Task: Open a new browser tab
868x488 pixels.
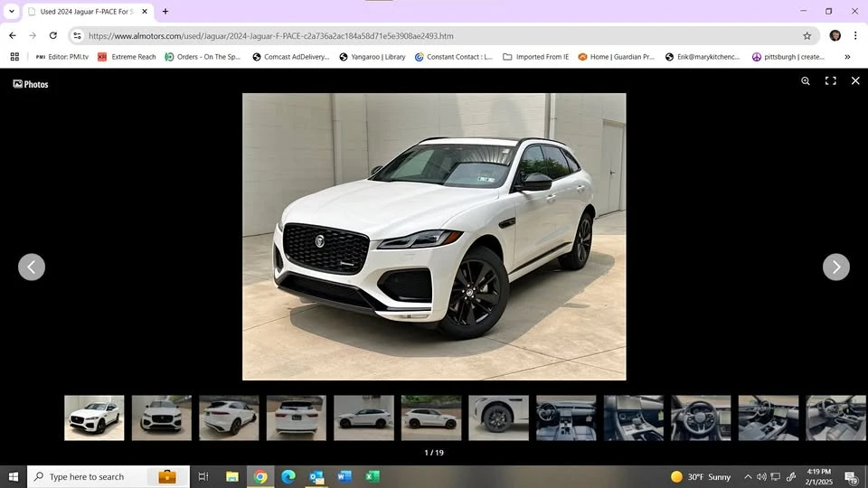Action: (x=165, y=11)
